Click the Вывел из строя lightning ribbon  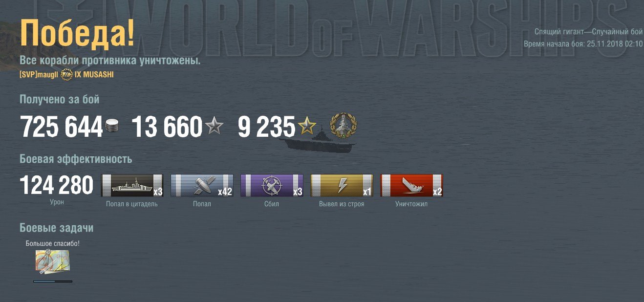pos(342,186)
